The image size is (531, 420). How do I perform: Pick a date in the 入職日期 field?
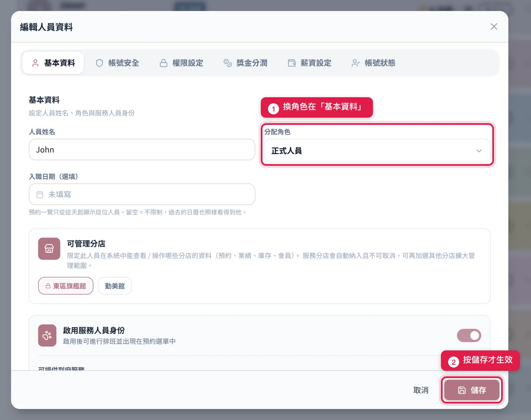pyautogui.click(x=142, y=194)
